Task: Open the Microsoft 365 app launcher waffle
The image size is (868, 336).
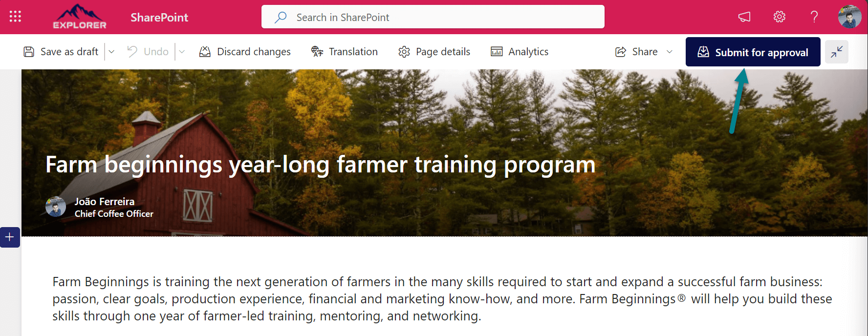Action: click(15, 16)
